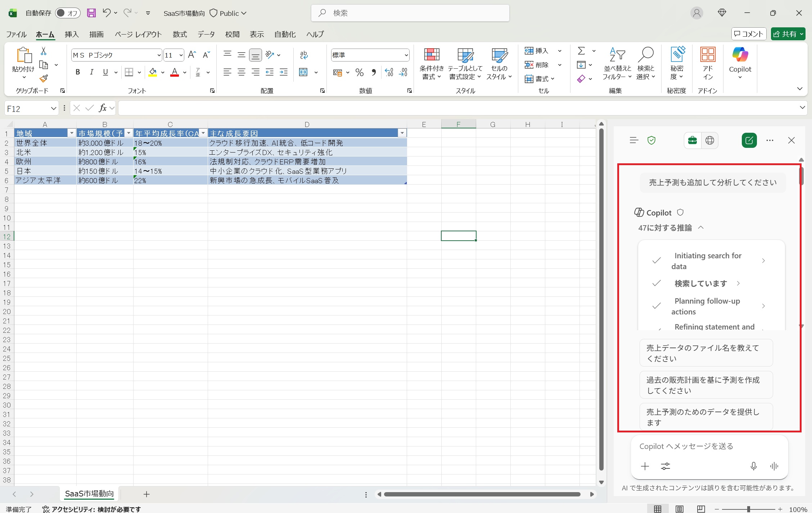Image resolution: width=812 pixels, height=513 pixels.
Task: Click the microphone icon in Copilot pane
Action: tap(753, 466)
